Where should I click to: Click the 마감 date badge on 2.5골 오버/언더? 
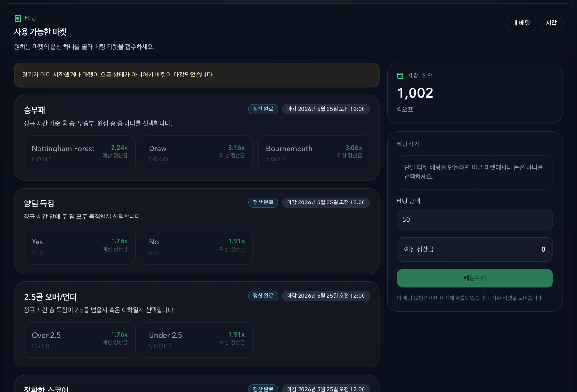pyautogui.click(x=326, y=296)
